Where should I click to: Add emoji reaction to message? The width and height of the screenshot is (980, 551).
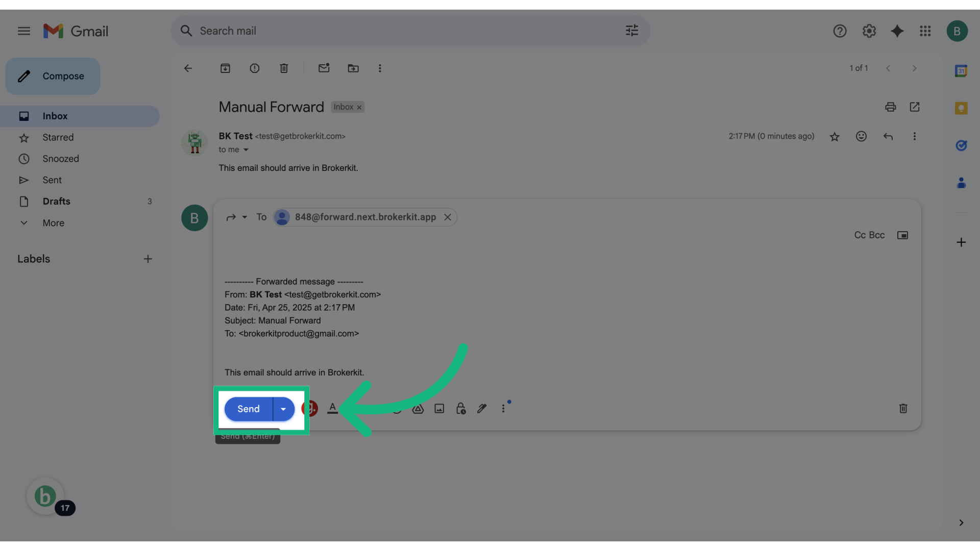[861, 136]
